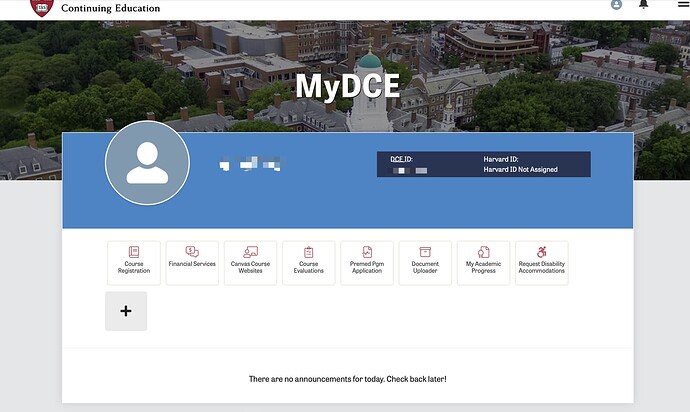Click the profile avatar picture

147,163
